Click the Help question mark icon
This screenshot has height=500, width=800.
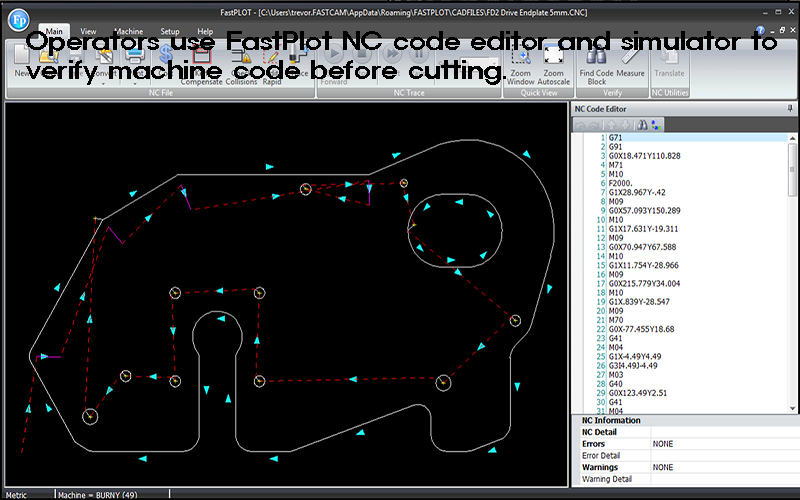(762, 31)
